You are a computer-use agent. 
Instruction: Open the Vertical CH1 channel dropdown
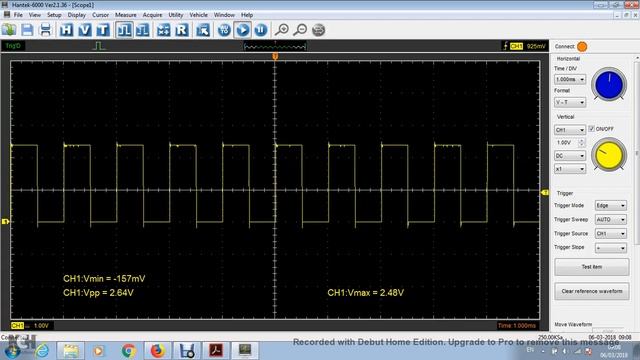coord(570,130)
